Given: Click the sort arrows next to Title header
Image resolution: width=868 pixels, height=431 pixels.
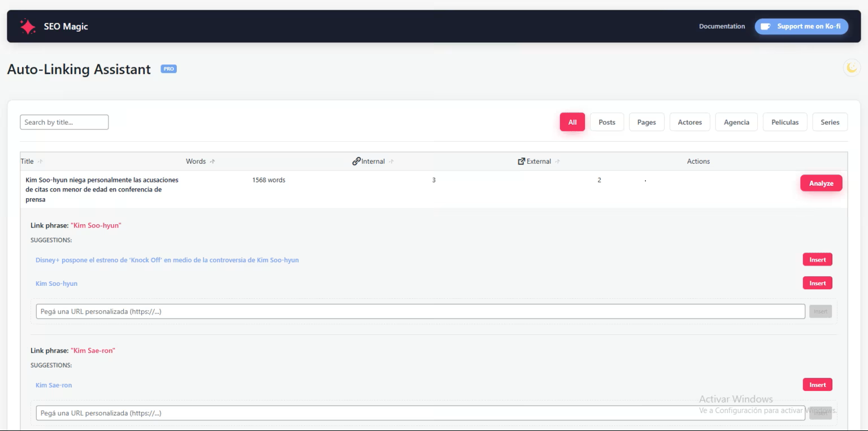Looking at the screenshot, I should (40, 161).
